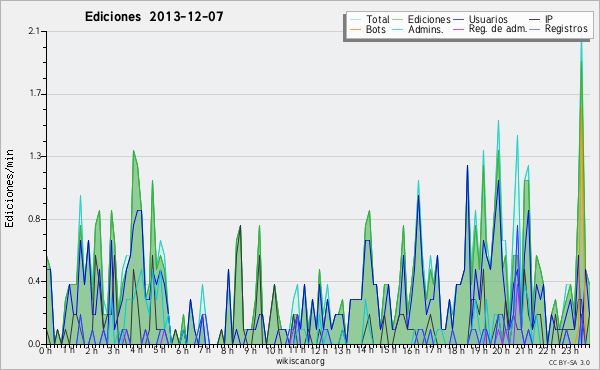This screenshot has height=370, width=600.
Task: Click the '8 h' x-axis label
Action: (x=227, y=351)
